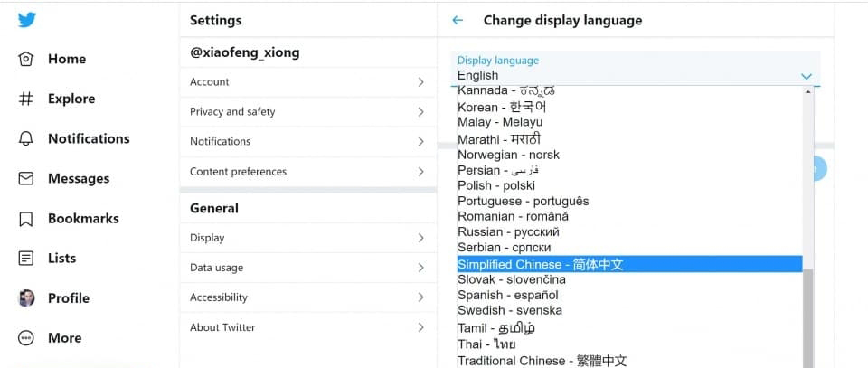The height and width of the screenshot is (368, 868).
Task: Open Bookmarks via the bookmark icon
Action: pyautogui.click(x=26, y=218)
